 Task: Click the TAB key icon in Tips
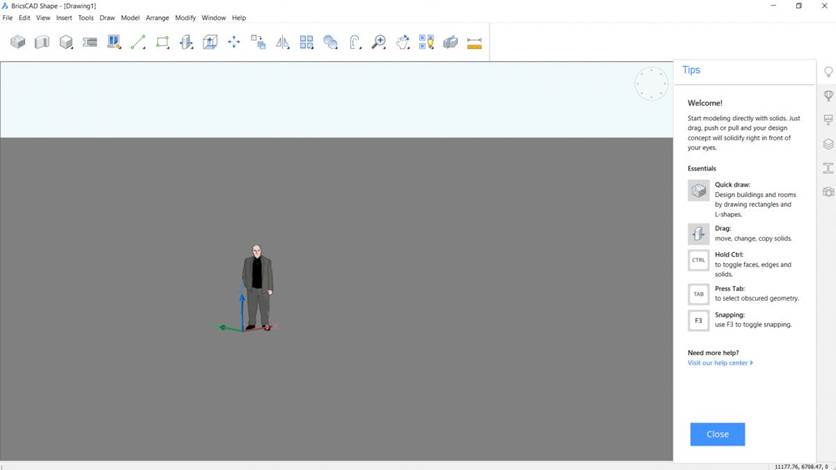(x=698, y=294)
